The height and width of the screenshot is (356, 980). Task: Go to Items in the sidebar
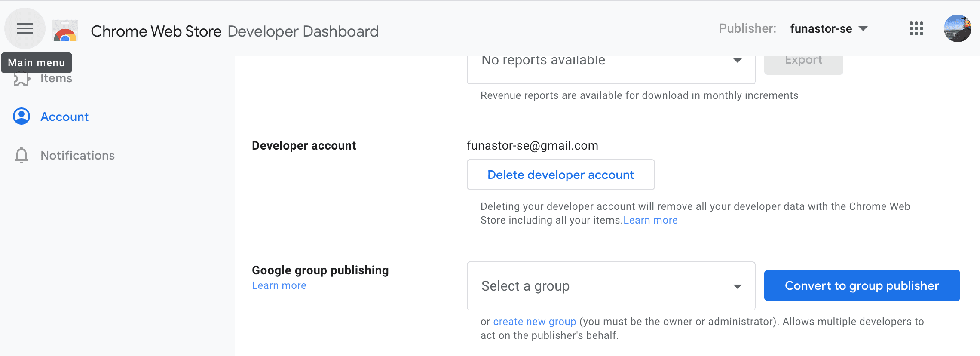coord(56,79)
